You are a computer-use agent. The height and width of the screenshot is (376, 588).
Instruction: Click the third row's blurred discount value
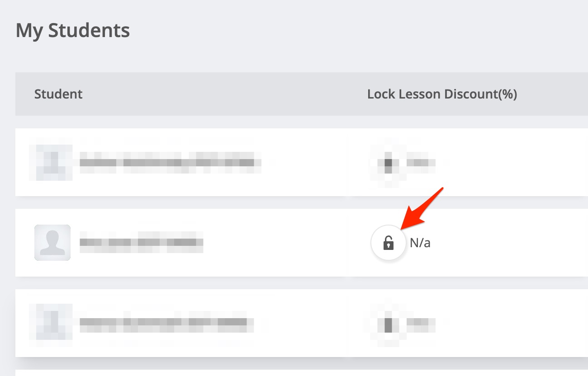click(x=420, y=324)
